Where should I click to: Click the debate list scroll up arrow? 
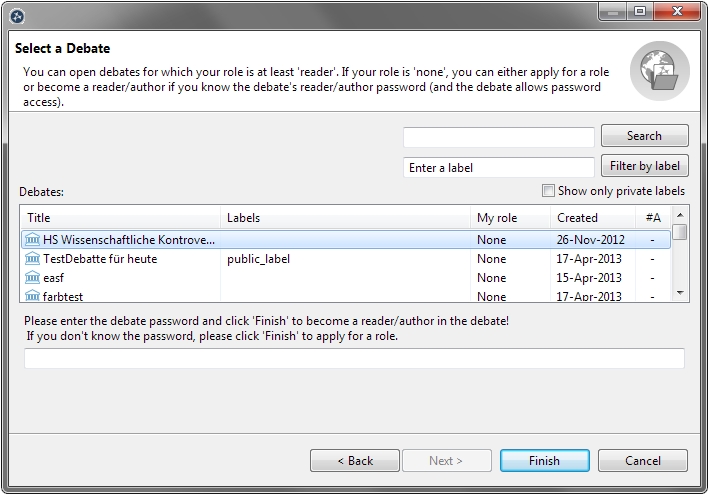680,215
